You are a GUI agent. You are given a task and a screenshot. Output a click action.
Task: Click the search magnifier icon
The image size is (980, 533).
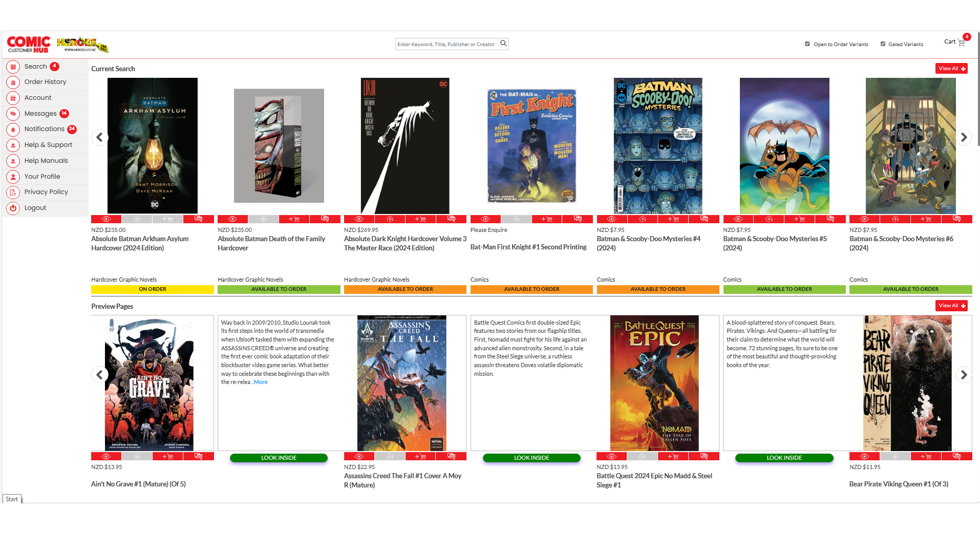point(503,44)
